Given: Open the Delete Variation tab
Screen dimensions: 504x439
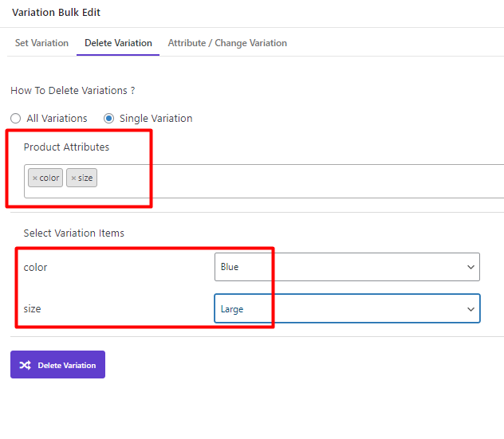Looking at the screenshot, I should [x=118, y=43].
